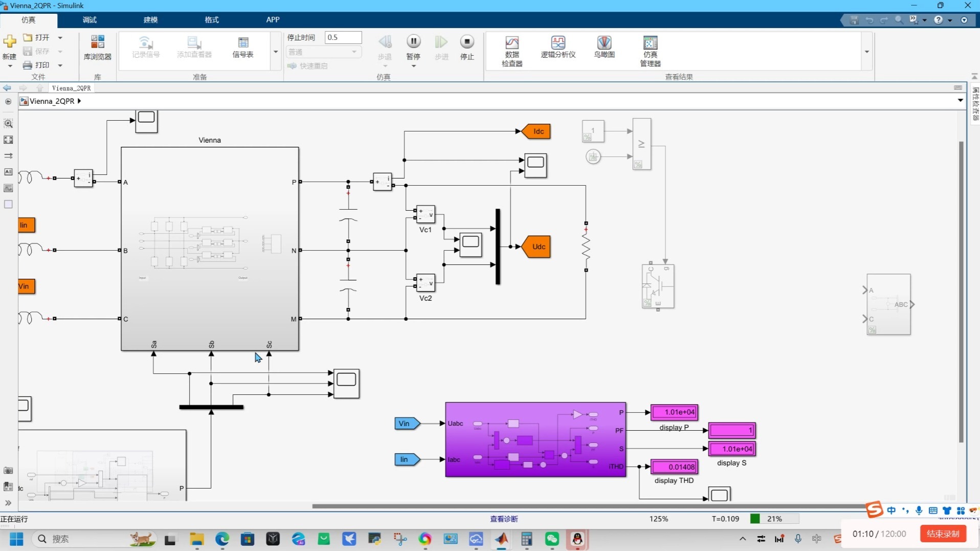Select the display THD value block
The width and height of the screenshot is (980, 551).
pos(674,467)
